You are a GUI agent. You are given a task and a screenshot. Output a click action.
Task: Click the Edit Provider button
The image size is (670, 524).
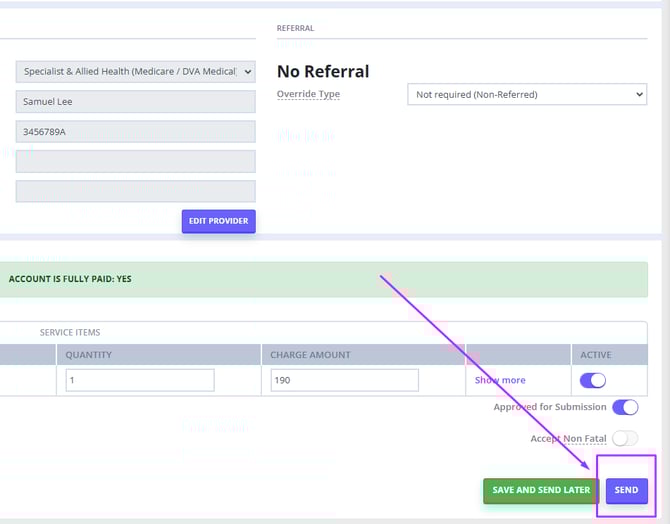point(218,221)
